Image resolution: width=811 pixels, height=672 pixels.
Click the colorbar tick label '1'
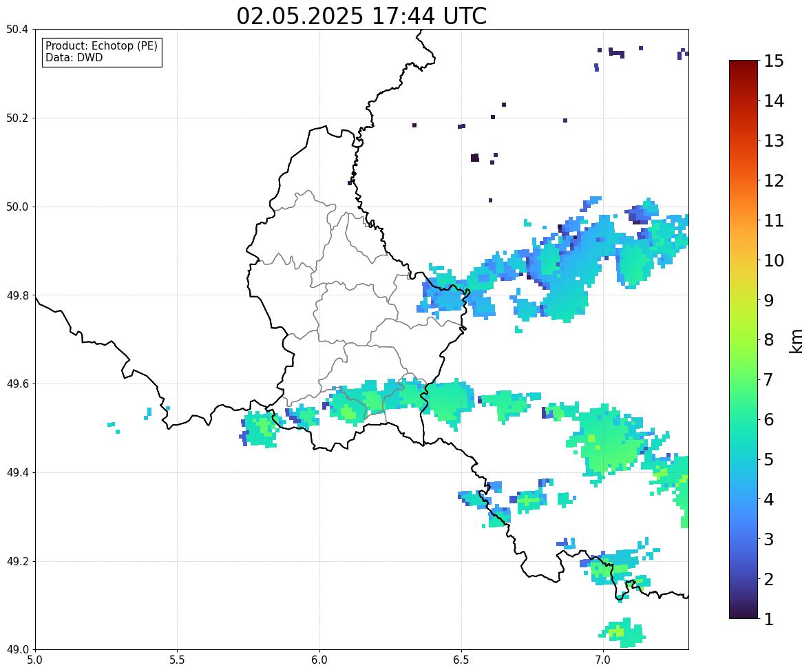pos(768,619)
